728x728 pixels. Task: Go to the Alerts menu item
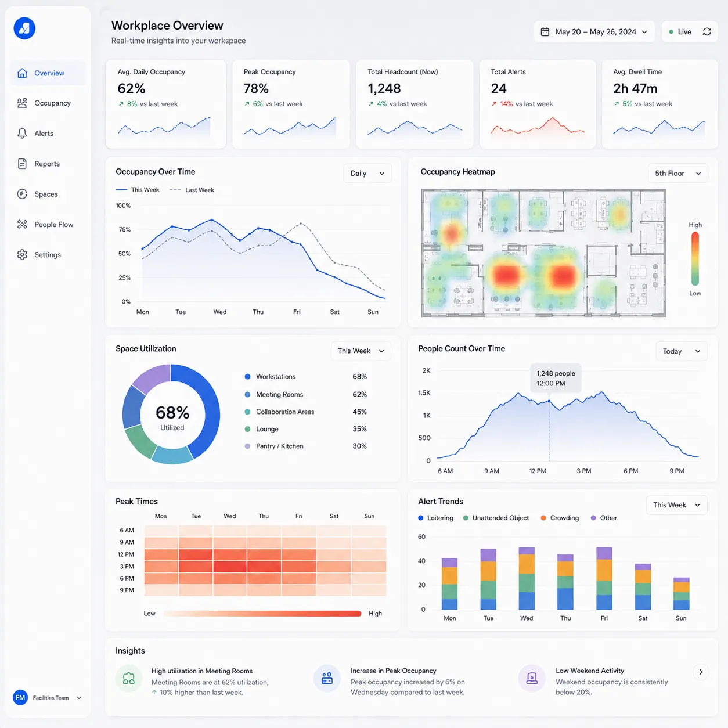48,133
